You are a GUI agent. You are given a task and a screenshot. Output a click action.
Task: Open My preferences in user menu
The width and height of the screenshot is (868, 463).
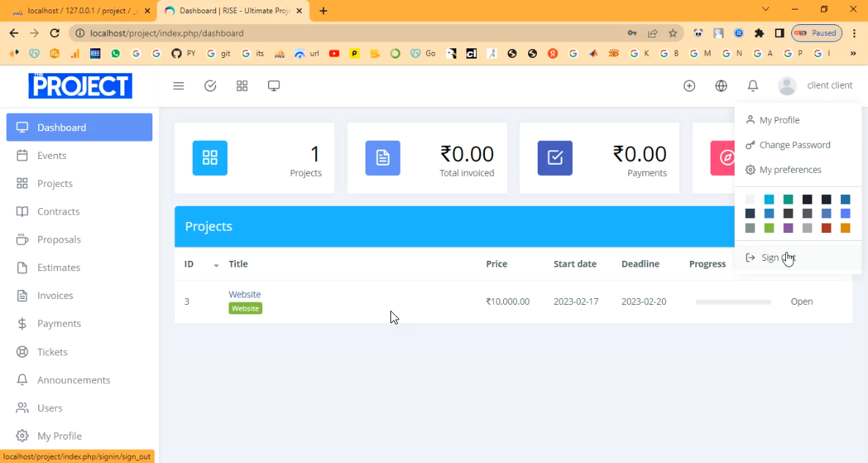[x=790, y=170]
